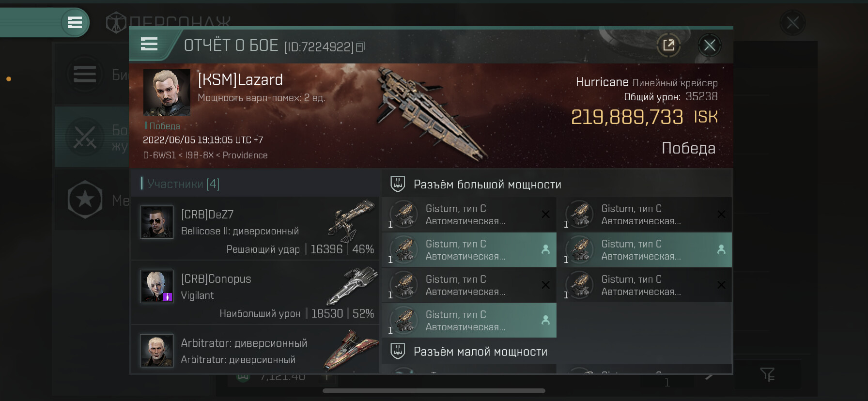Open the battle report hamburger menu
Screen dimensions: 868x401
click(x=149, y=45)
